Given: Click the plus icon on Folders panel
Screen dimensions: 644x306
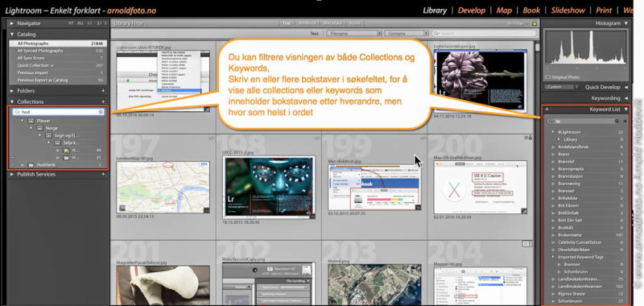Looking at the screenshot, I should coord(104,91).
